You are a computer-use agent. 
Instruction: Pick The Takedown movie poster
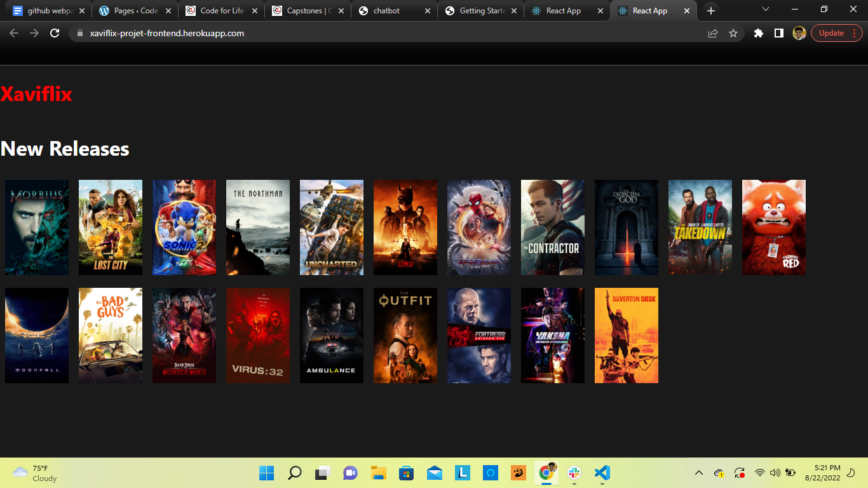(700, 227)
